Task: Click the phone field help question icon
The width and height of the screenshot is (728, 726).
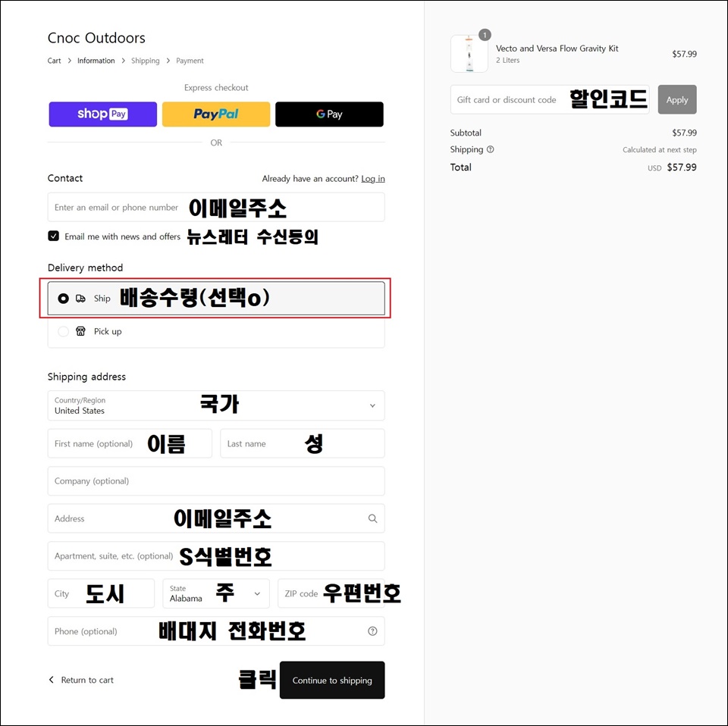Action: [372, 631]
